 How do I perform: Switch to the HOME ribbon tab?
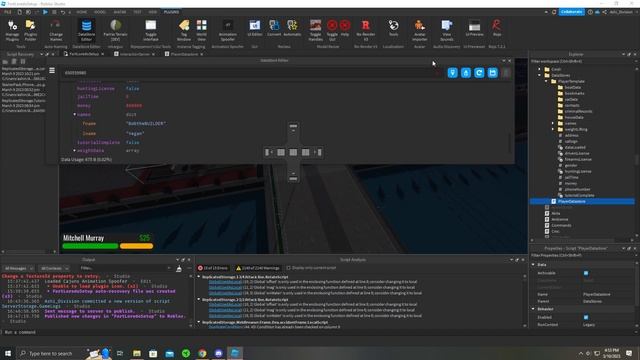click(x=82, y=12)
